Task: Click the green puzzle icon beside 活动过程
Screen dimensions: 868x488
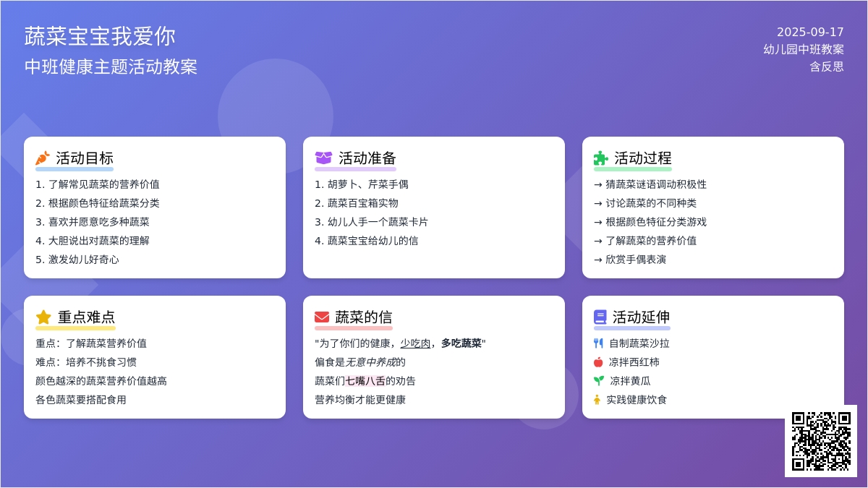Action: click(x=601, y=158)
